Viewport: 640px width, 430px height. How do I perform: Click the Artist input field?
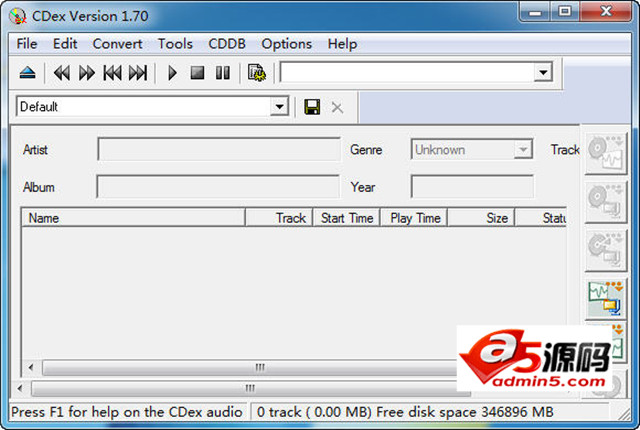coord(219,150)
